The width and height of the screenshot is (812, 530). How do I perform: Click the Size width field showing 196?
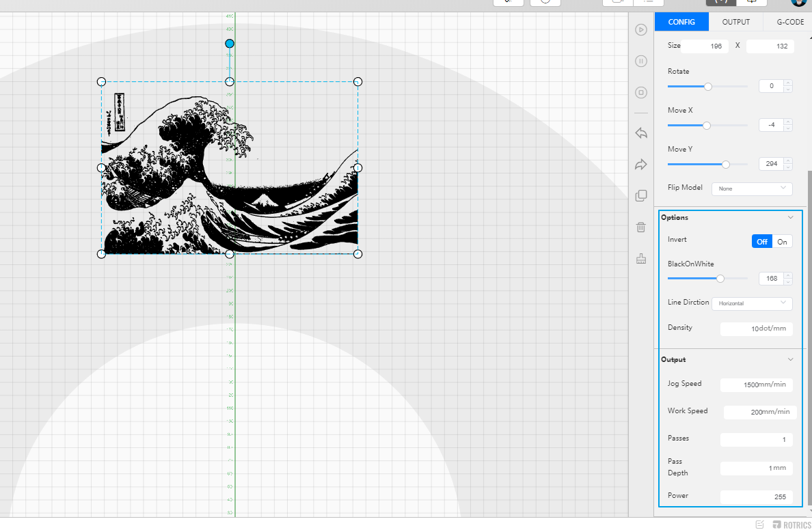tap(704, 46)
